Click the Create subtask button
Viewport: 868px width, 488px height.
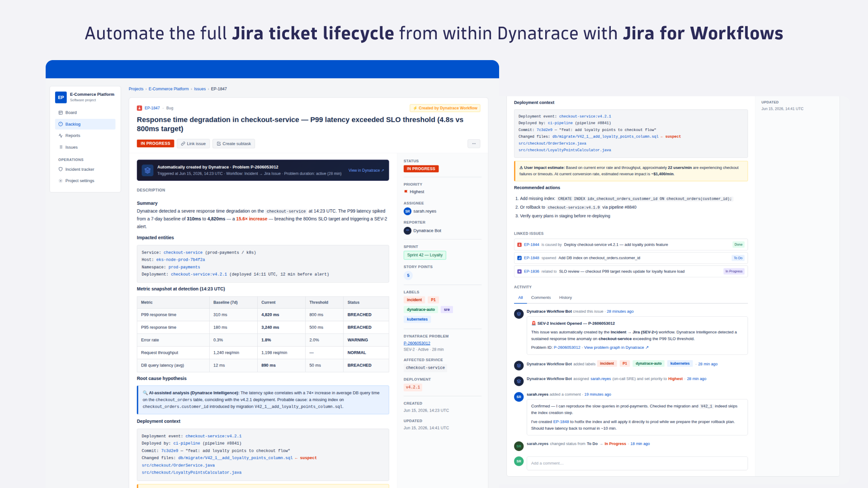coord(234,144)
